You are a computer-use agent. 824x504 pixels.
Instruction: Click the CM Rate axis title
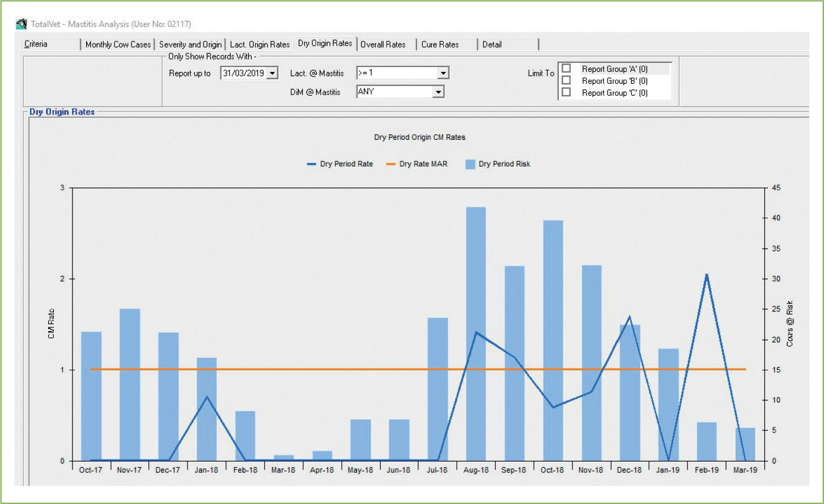(52, 324)
